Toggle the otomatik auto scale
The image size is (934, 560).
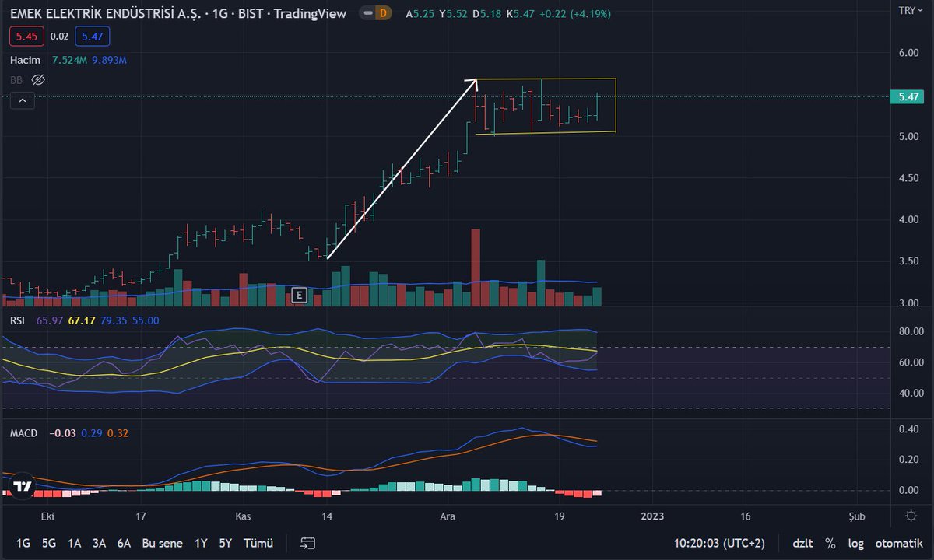[898, 543]
